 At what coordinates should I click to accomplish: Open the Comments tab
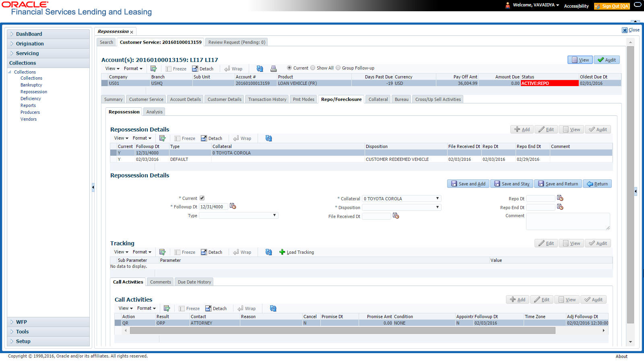click(160, 282)
